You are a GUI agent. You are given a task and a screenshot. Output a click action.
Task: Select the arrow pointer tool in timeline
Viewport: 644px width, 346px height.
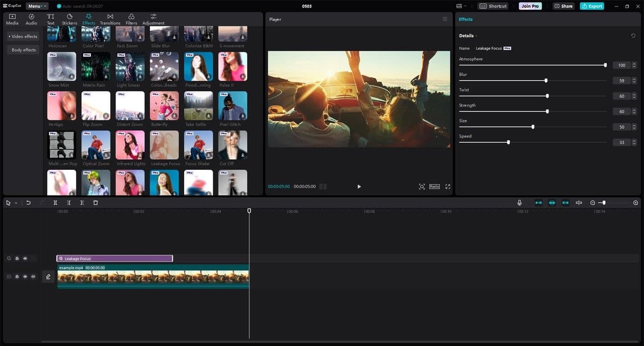click(x=8, y=203)
